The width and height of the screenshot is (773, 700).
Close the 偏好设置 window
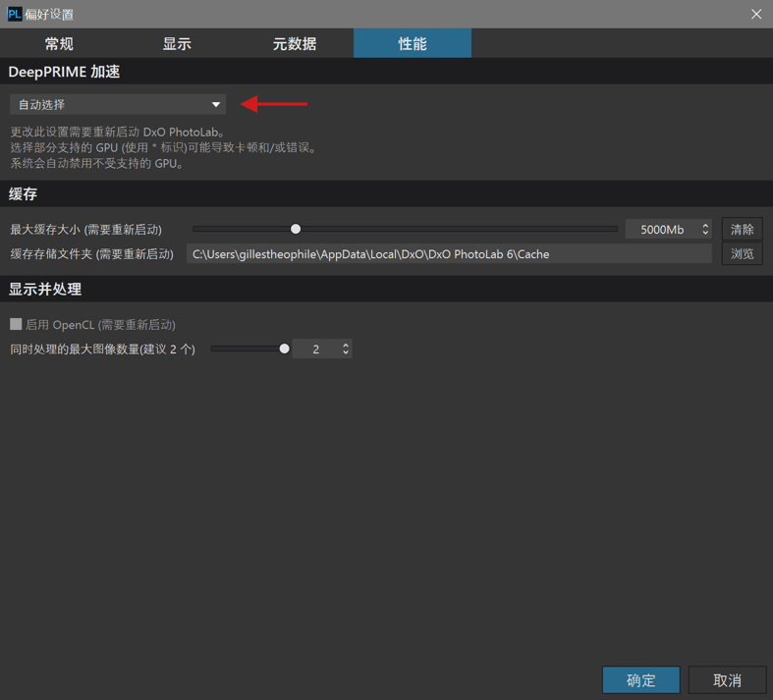click(x=756, y=15)
